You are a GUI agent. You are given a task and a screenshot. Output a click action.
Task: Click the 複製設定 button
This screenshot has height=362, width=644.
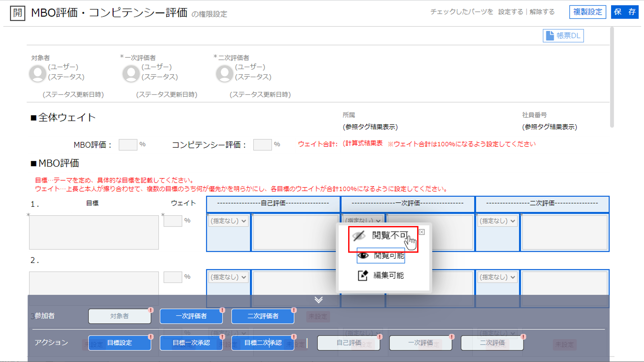point(587,12)
